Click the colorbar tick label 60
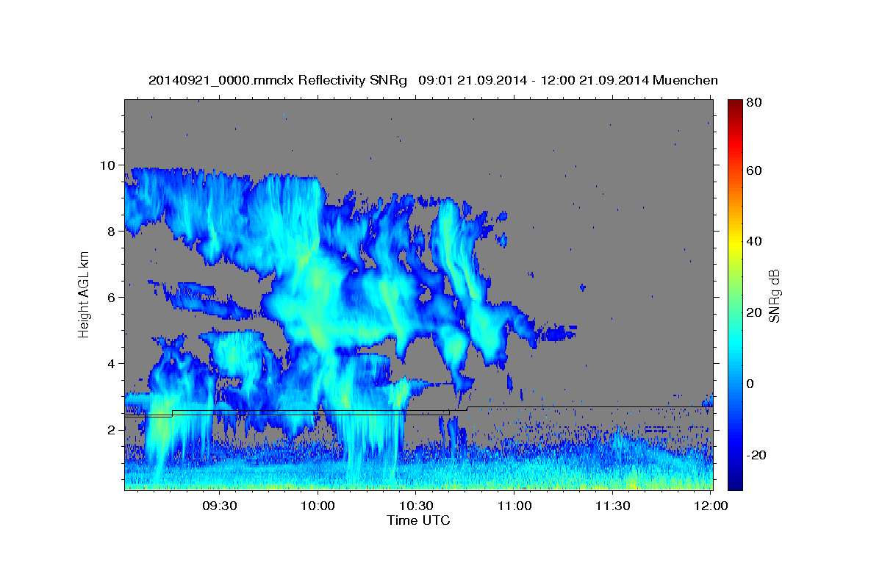 [x=756, y=171]
